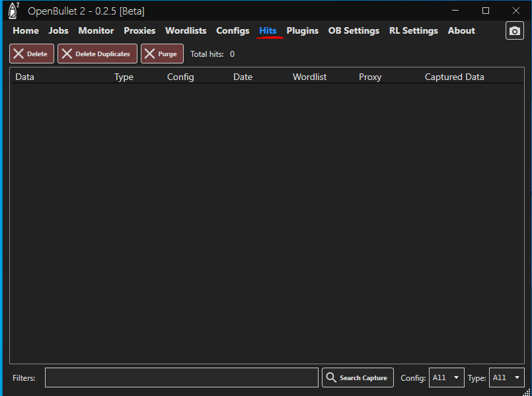Sort by the Data column header

point(24,77)
